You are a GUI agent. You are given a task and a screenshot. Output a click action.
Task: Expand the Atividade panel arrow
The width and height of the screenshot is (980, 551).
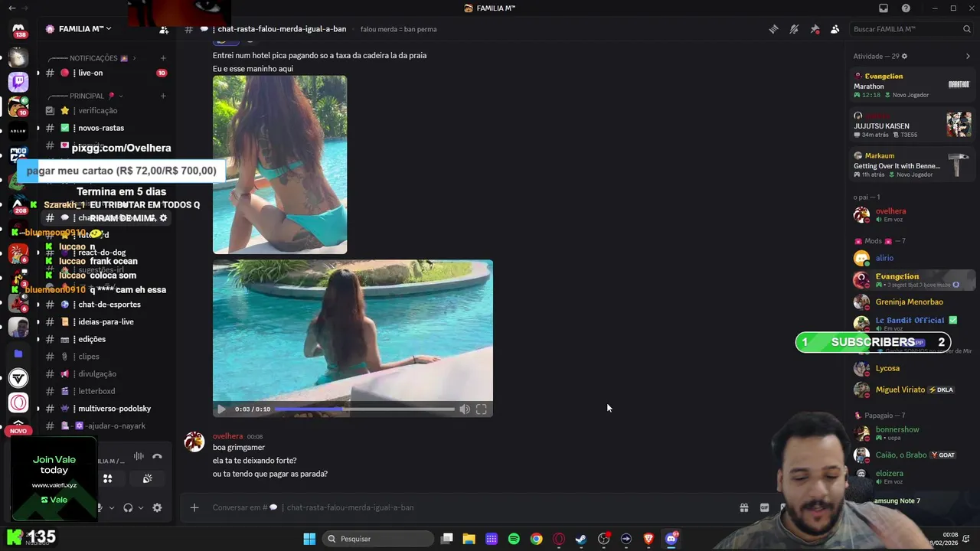(x=968, y=56)
